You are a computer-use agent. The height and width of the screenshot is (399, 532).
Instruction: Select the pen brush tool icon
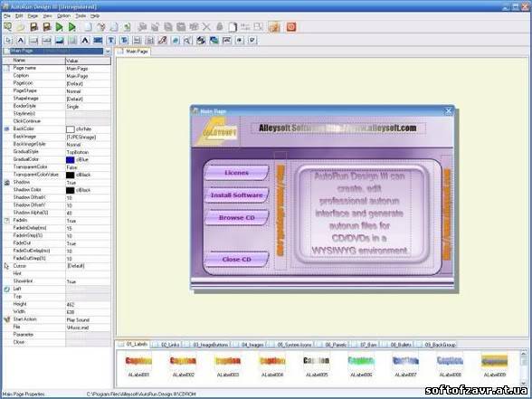pyautogui.click(x=163, y=41)
